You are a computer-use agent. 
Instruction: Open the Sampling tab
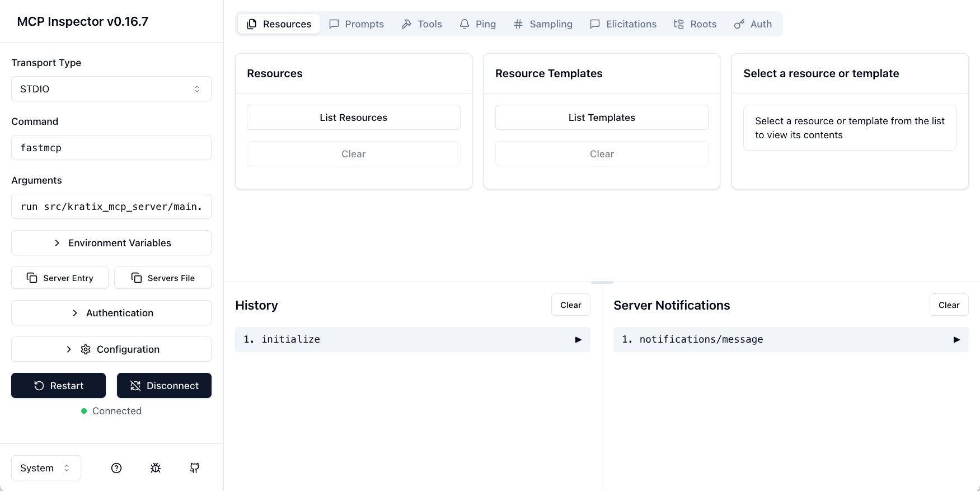click(543, 24)
